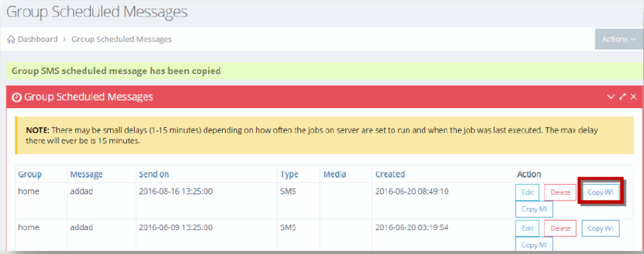Click Group Scheduled Messages breadcrumb
Screen dimensions: 644x254
[x=121, y=40]
